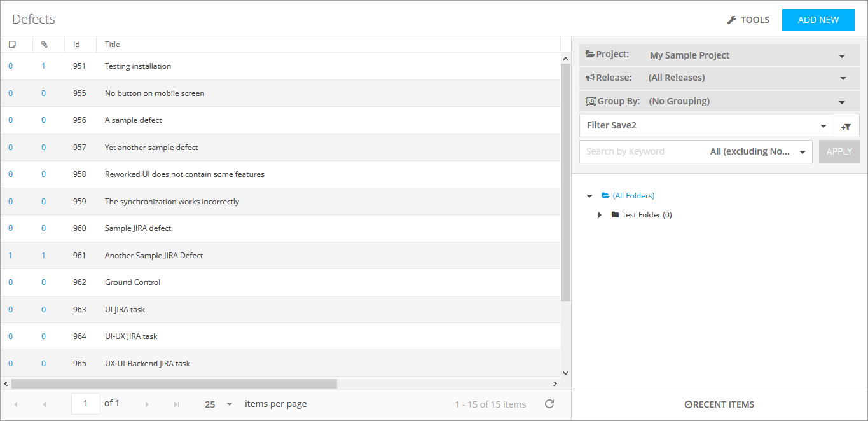Image resolution: width=868 pixels, height=421 pixels.
Task: Click the Search by Keyword field
Action: [x=642, y=151]
